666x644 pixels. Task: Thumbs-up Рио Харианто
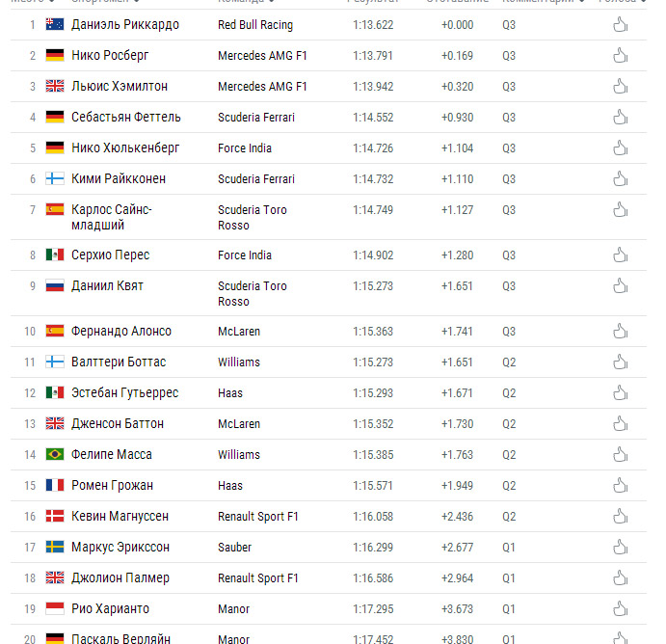point(620,608)
